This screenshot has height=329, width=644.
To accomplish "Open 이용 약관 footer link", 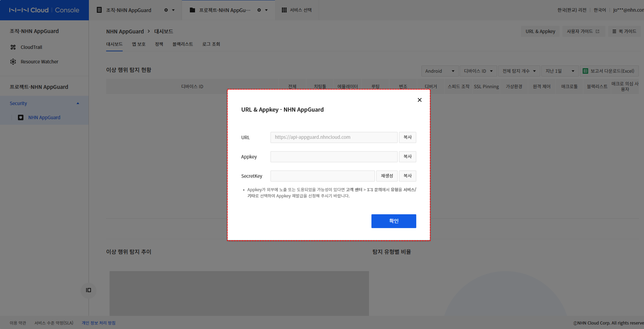I will [18, 323].
